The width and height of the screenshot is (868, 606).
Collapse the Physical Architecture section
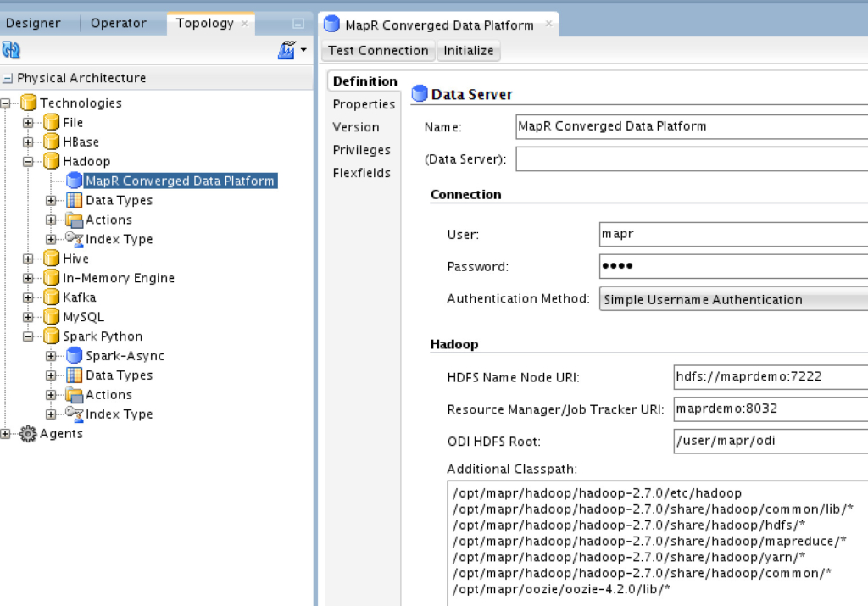pos(8,79)
